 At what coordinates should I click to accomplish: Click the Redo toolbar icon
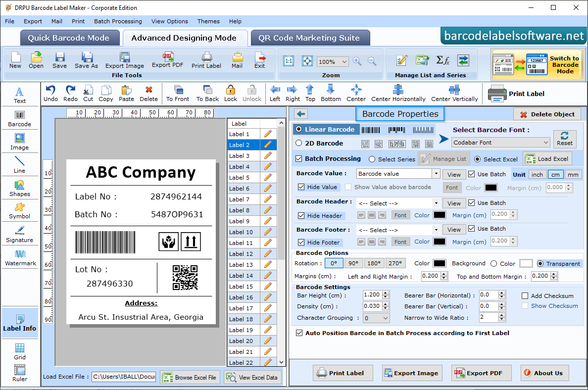click(70, 94)
